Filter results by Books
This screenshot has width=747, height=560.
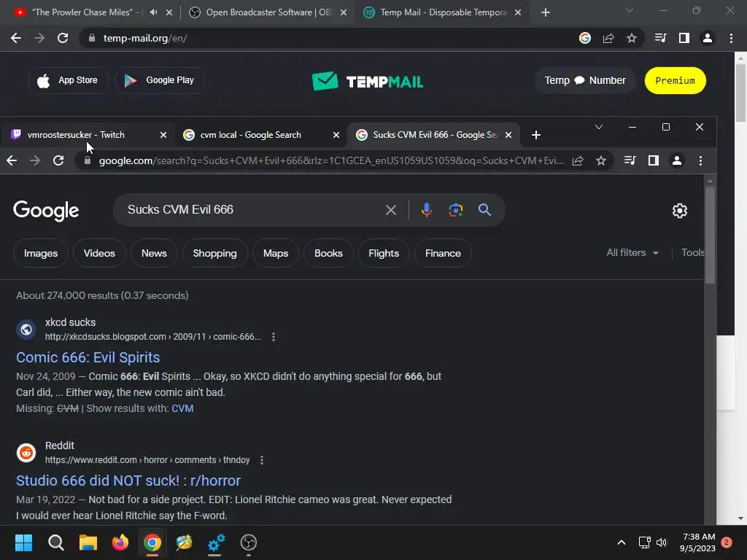click(328, 253)
